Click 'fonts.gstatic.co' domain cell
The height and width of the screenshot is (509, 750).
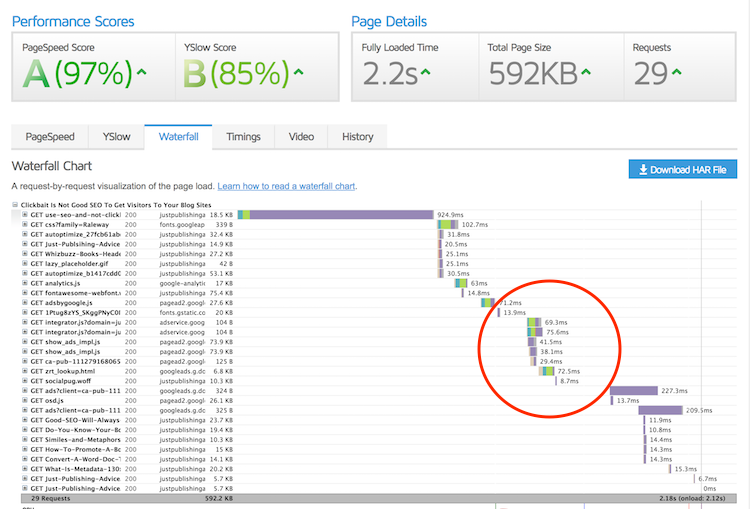[x=182, y=312]
